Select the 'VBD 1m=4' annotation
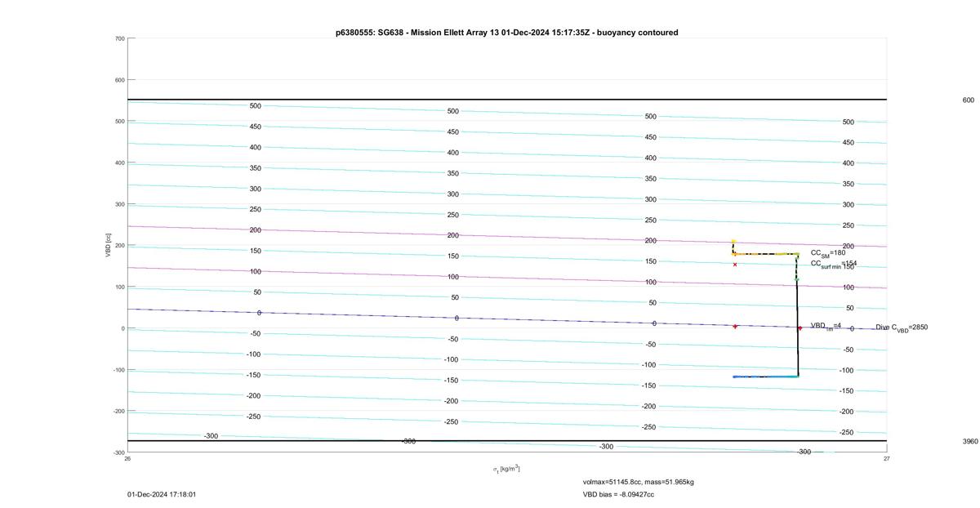The height and width of the screenshot is (508, 980). [826, 326]
